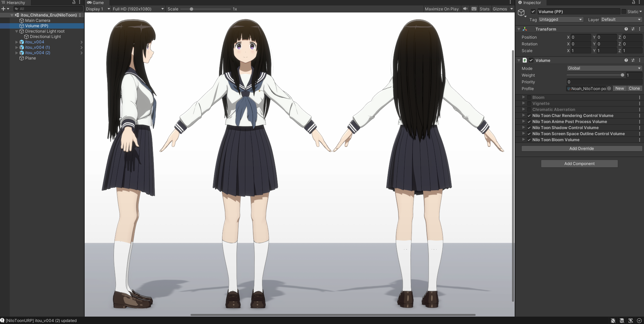Disable the Volume component checkbox
Viewport: 644px width, 324px height.
[x=531, y=60]
